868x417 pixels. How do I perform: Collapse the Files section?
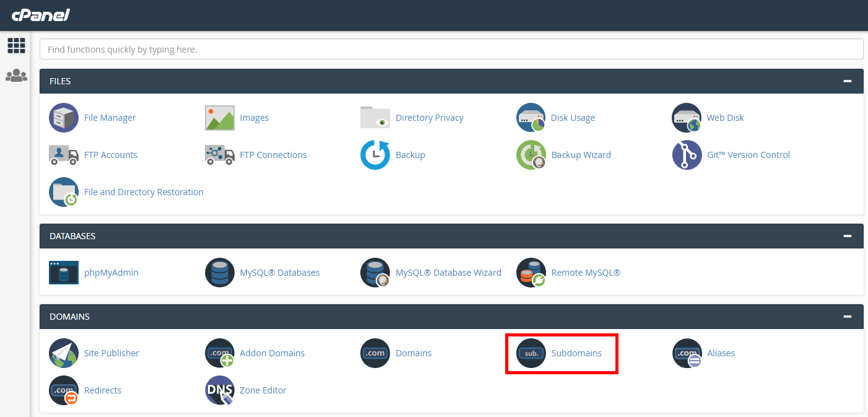(x=847, y=81)
